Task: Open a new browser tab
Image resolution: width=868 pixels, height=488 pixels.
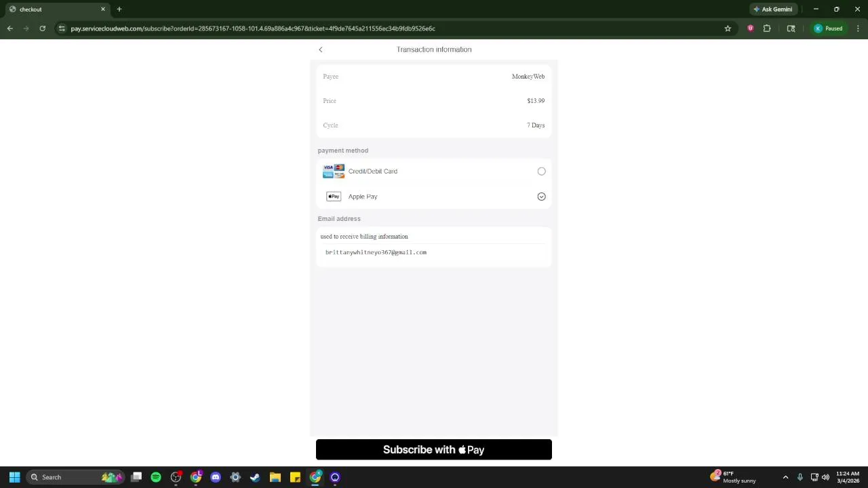Action: tap(119, 9)
